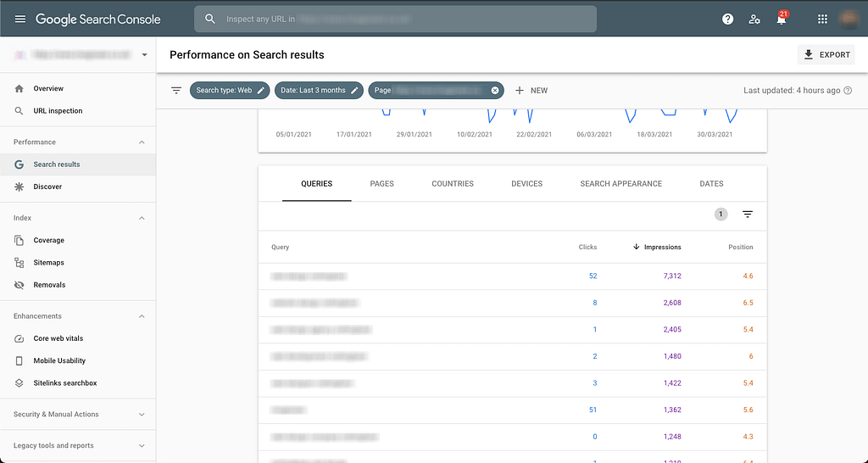This screenshot has width=868, height=463.
Task: Open notifications bell with 21 badge
Action: [x=781, y=19]
